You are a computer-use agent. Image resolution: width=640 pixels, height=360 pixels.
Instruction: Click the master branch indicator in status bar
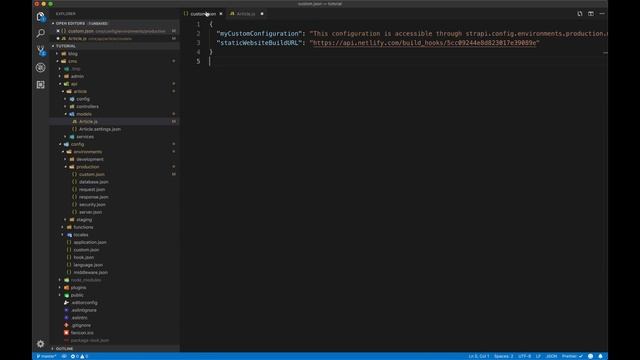pyautogui.click(x=46, y=356)
